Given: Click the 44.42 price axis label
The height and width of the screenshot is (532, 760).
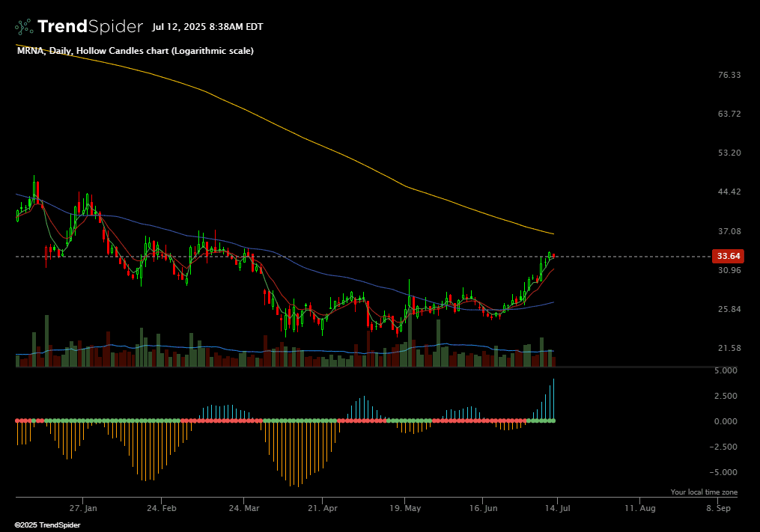Looking at the screenshot, I should [x=729, y=192].
